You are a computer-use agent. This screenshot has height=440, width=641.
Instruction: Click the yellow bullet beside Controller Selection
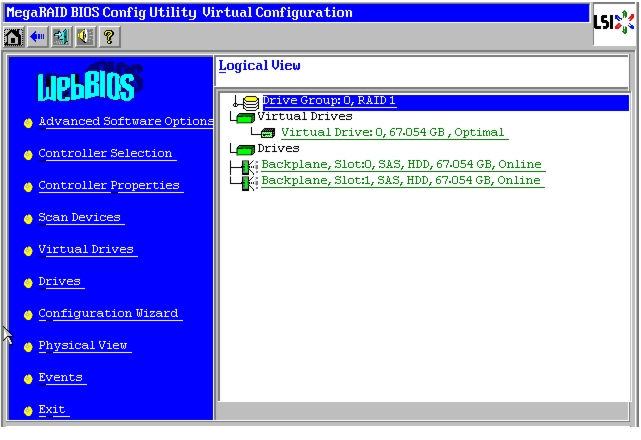click(28, 155)
